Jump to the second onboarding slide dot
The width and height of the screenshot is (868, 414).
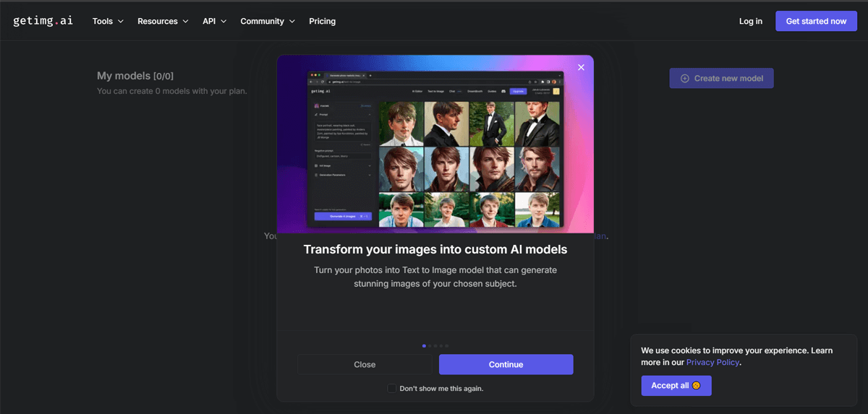pyautogui.click(x=430, y=346)
